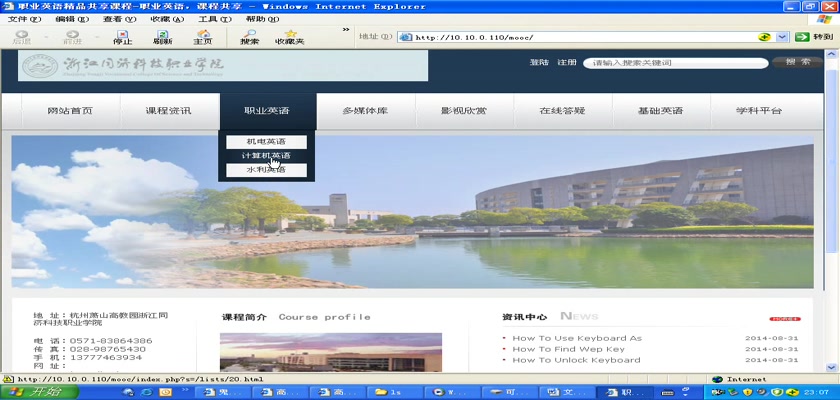Click the 资讯中心 heading
The height and width of the screenshot is (400, 840).
pyautogui.click(x=524, y=317)
